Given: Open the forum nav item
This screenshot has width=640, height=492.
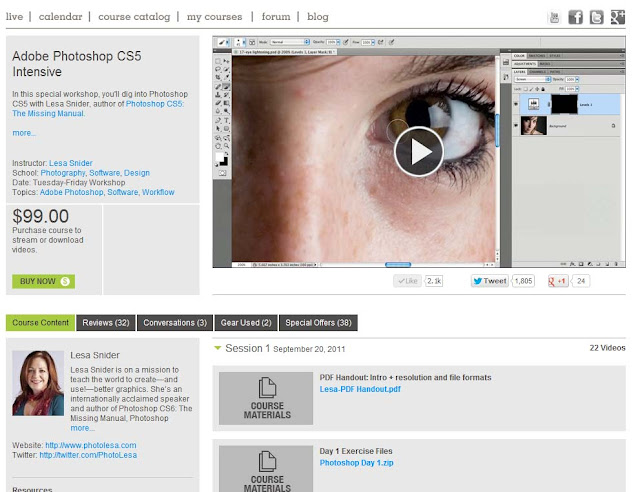Looking at the screenshot, I should (276, 17).
